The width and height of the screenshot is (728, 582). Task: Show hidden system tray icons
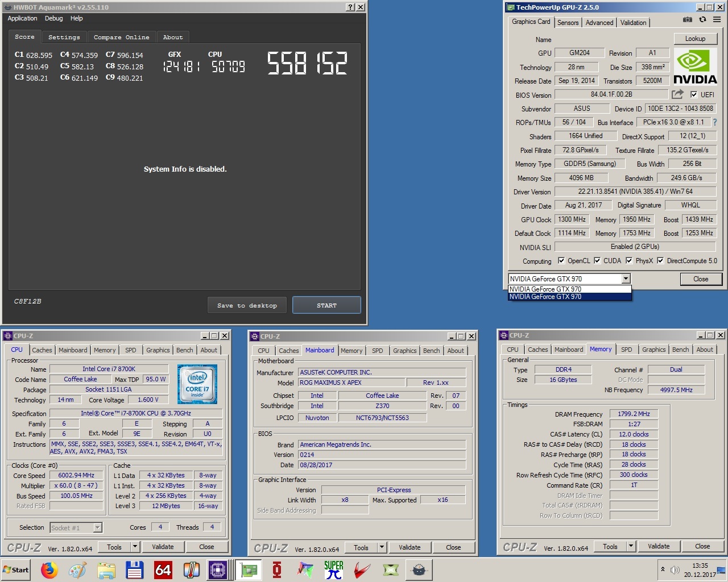pyautogui.click(x=663, y=569)
